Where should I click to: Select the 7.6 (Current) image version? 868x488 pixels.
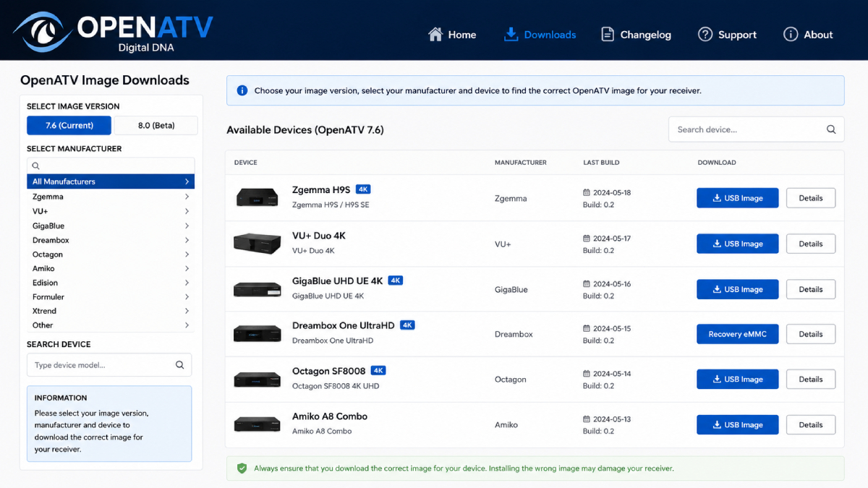[69, 125]
